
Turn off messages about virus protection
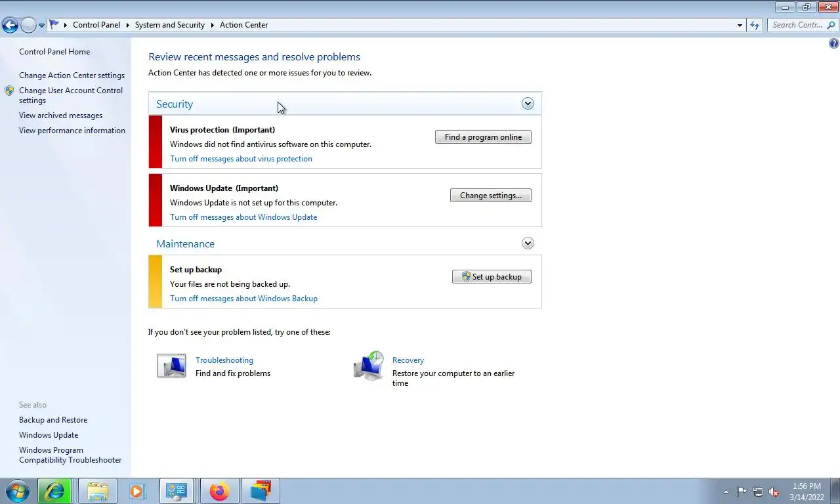point(241,159)
